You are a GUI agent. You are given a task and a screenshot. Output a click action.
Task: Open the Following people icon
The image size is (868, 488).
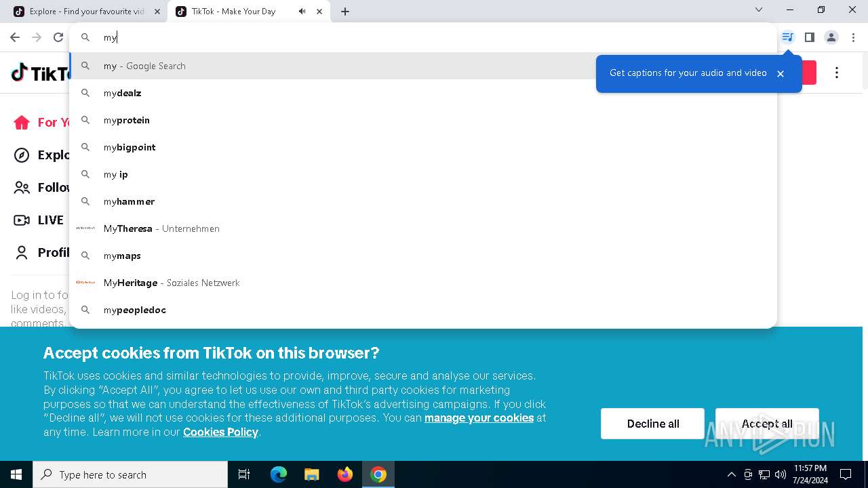(22, 188)
